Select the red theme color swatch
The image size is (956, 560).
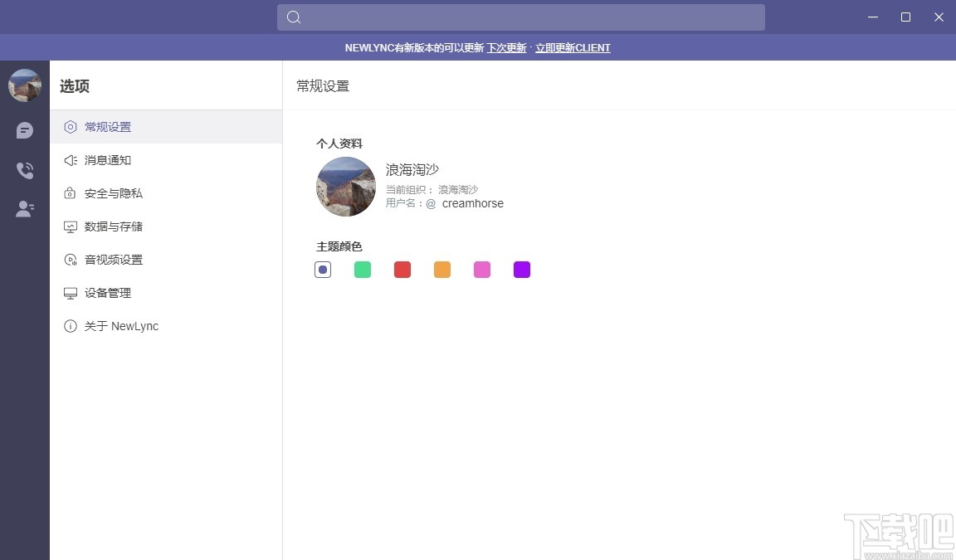(x=402, y=269)
